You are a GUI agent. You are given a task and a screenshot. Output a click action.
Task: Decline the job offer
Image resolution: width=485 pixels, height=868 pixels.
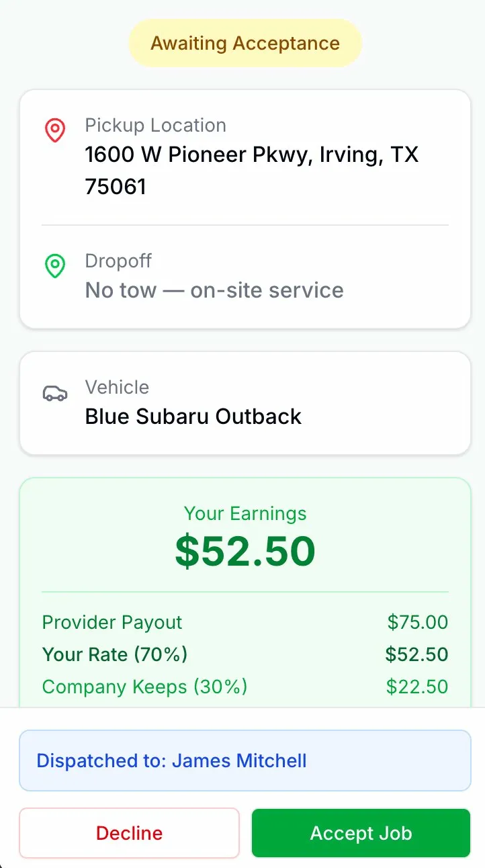click(x=129, y=833)
